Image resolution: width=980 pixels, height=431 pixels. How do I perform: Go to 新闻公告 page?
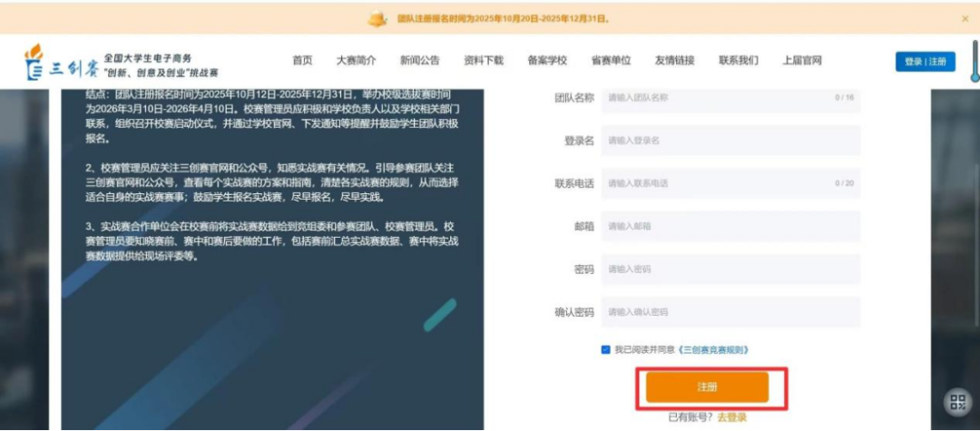[419, 61]
